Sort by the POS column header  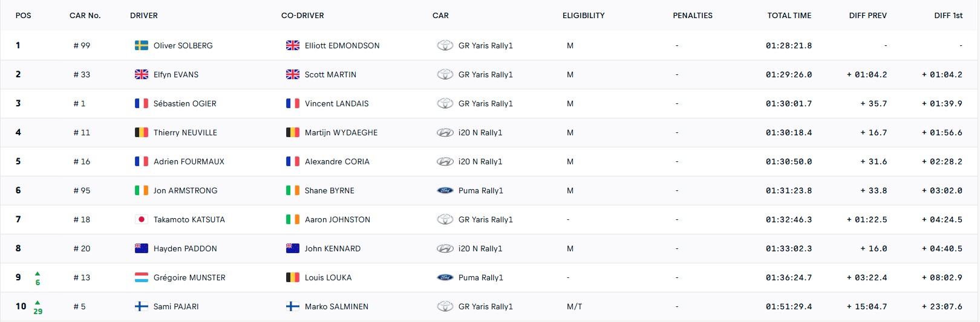24,15
